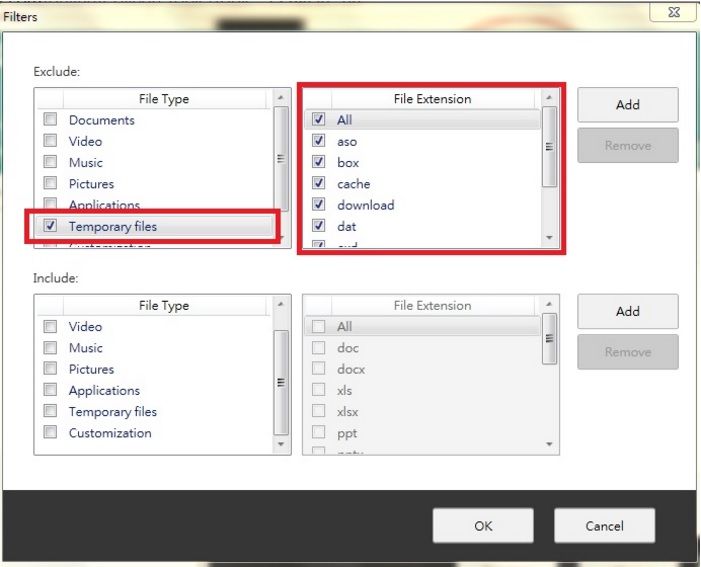
Task: Click down arrow of Include File Type scrollbar
Action: [281, 444]
